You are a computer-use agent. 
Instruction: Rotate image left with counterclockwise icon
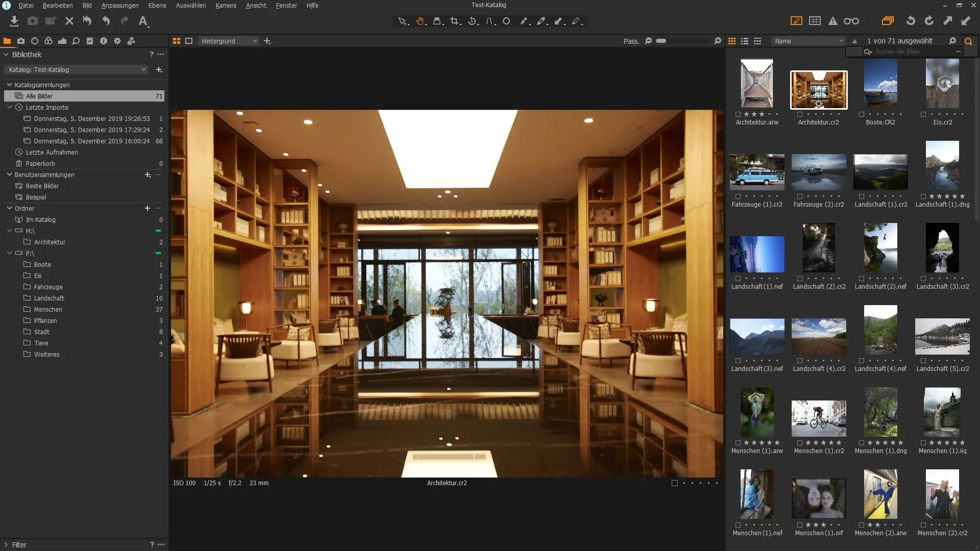pyautogui.click(x=911, y=21)
